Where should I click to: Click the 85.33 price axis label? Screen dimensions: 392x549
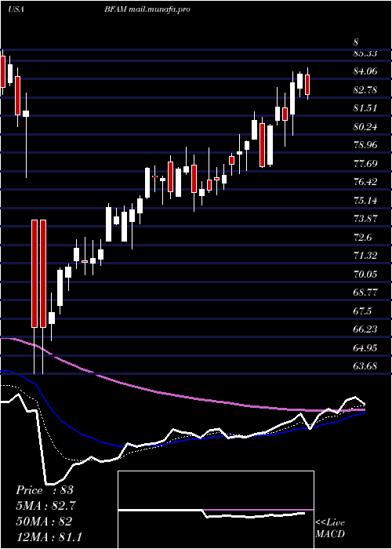(365, 53)
